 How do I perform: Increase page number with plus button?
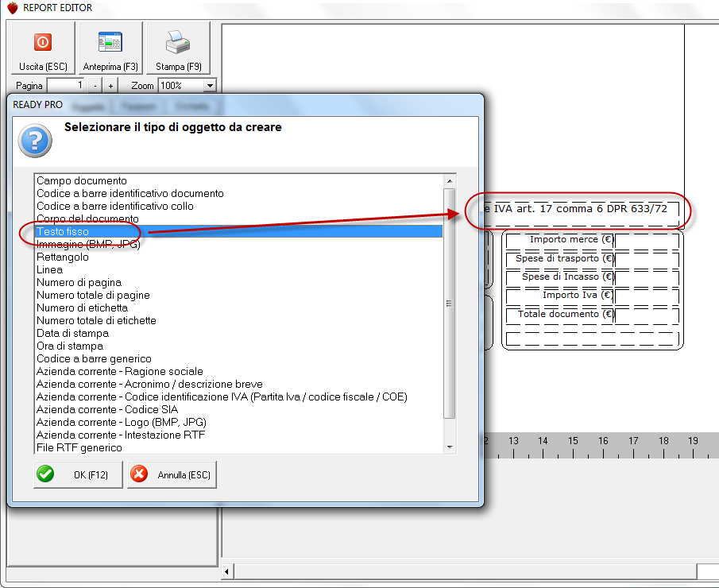tap(110, 86)
